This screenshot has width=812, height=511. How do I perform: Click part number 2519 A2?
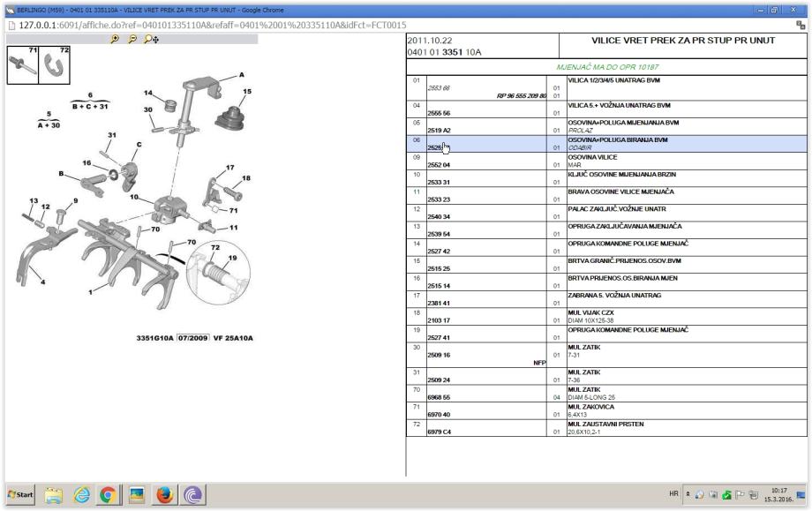pyautogui.click(x=439, y=131)
